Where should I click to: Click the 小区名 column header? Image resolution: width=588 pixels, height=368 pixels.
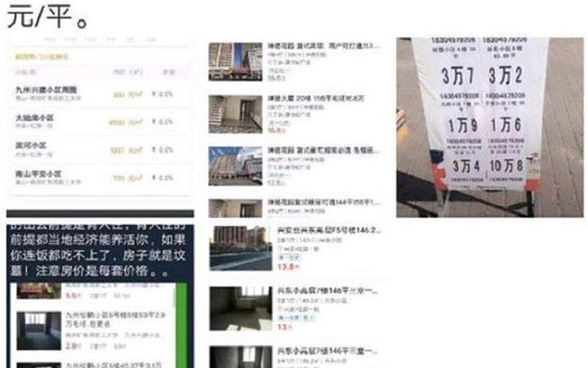tap(26, 71)
